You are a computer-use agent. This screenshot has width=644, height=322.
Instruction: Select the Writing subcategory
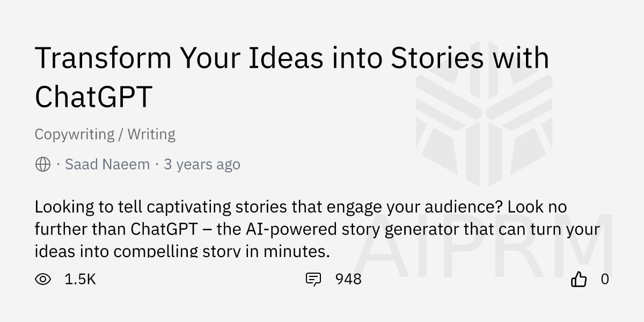[152, 134]
